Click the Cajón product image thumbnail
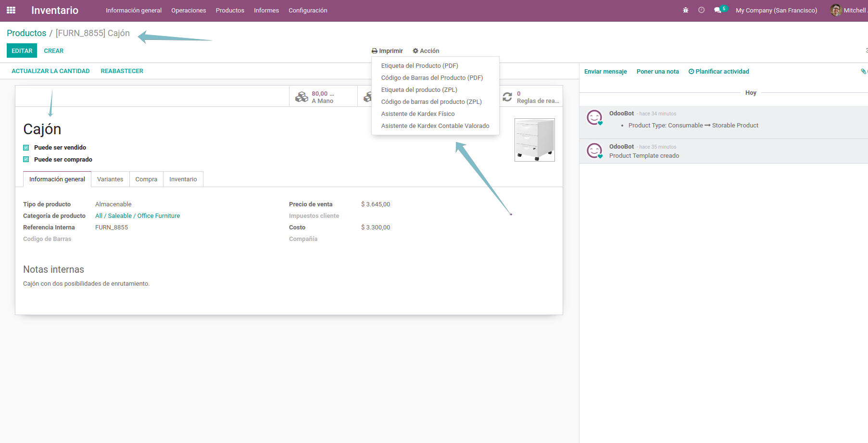Viewport: 868px width, 443px height. pyautogui.click(x=535, y=140)
